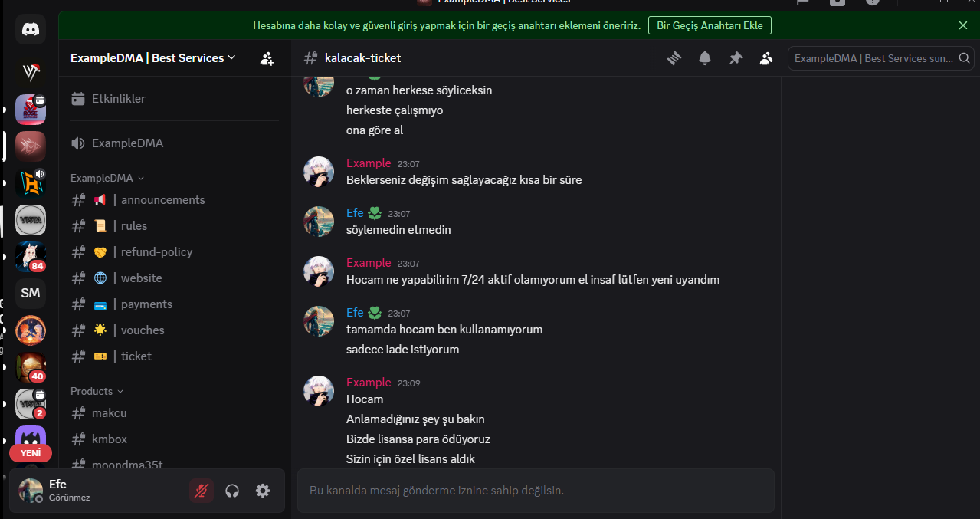The width and height of the screenshot is (980, 519).
Task: Expand the ExampleDMA | Best Services server menu
Action: [153, 58]
